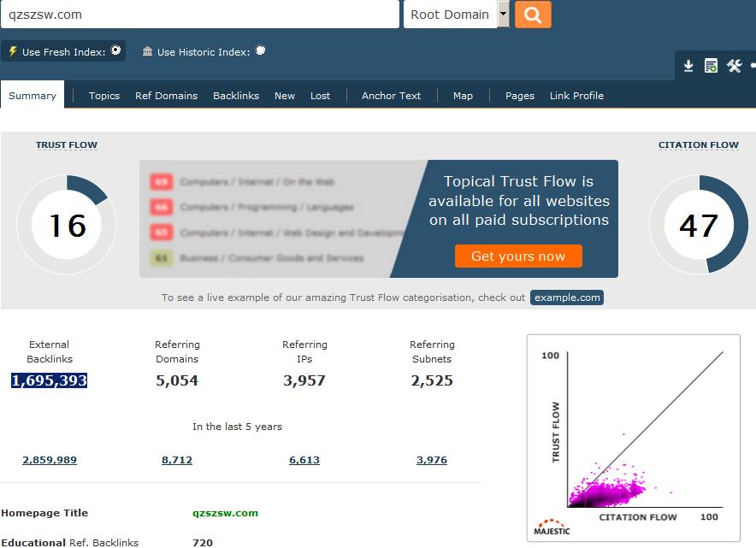The height and width of the screenshot is (548, 756).
Task: Click the domain search input field
Action: point(200,15)
